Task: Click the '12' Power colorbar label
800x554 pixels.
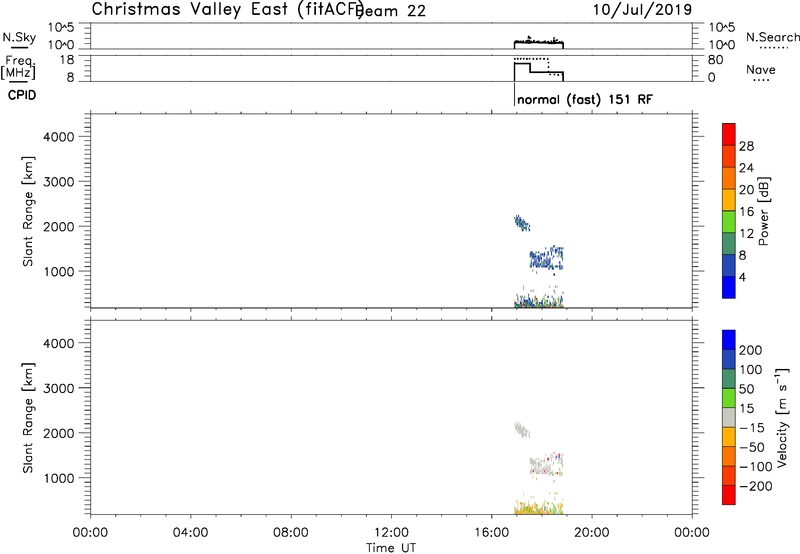Action: point(746,234)
